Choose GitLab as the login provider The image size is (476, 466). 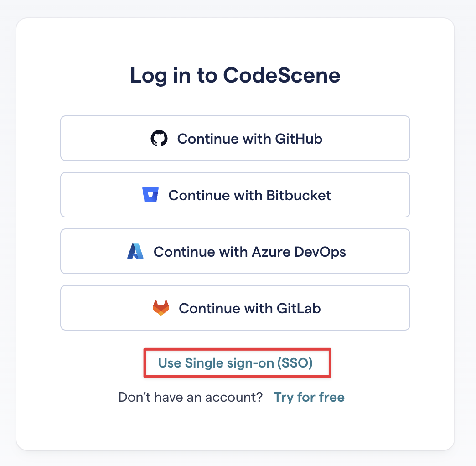pos(235,307)
